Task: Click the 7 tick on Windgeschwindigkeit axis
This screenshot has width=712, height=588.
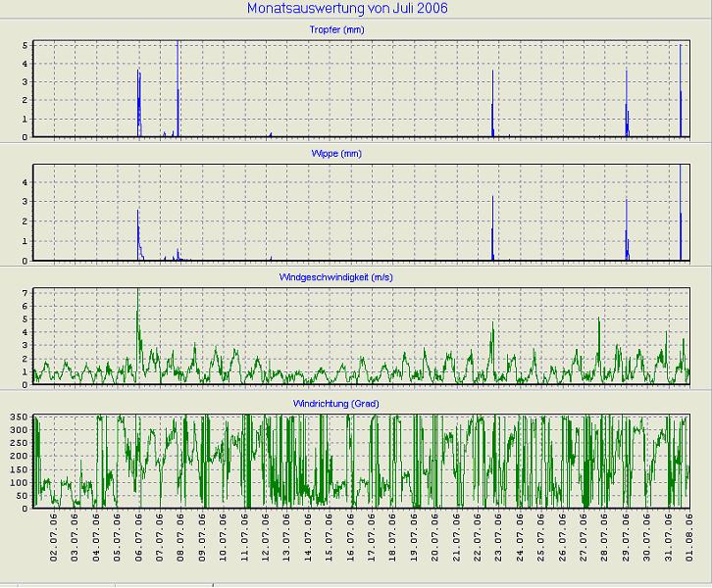Action: click(25, 293)
